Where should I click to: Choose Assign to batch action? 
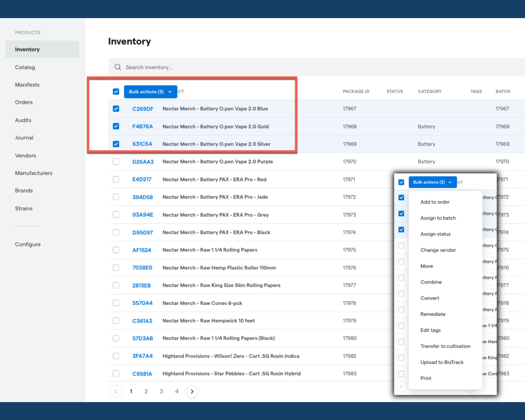(x=438, y=218)
